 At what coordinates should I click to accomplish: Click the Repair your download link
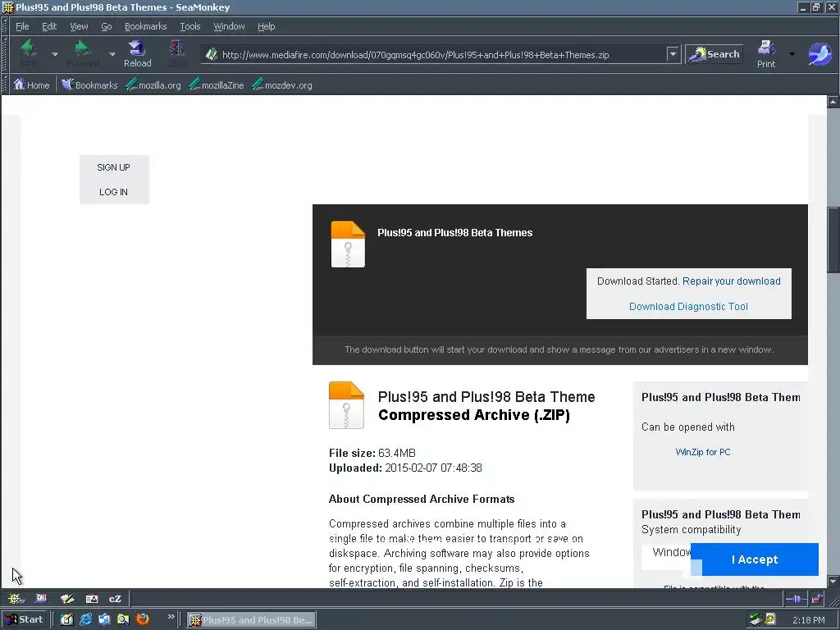[x=731, y=281]
